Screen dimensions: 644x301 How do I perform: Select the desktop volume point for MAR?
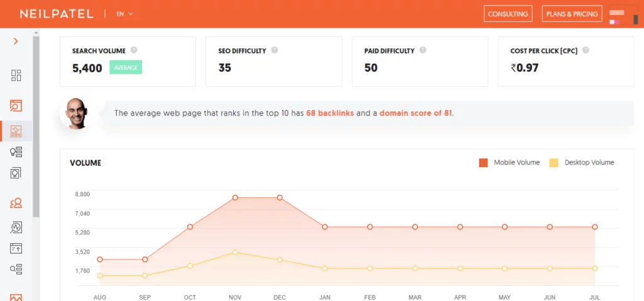(x=415, y=268)
